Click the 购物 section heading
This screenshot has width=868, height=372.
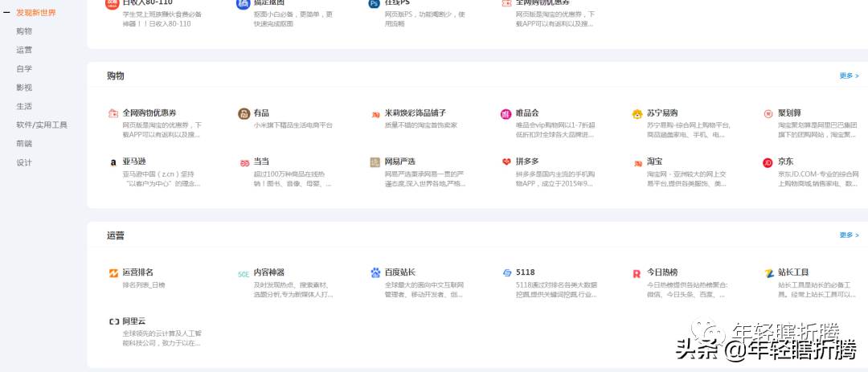115,76
